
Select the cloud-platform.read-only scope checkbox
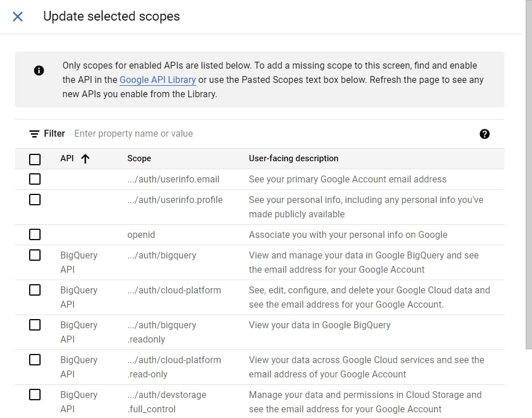pos(35,360)
